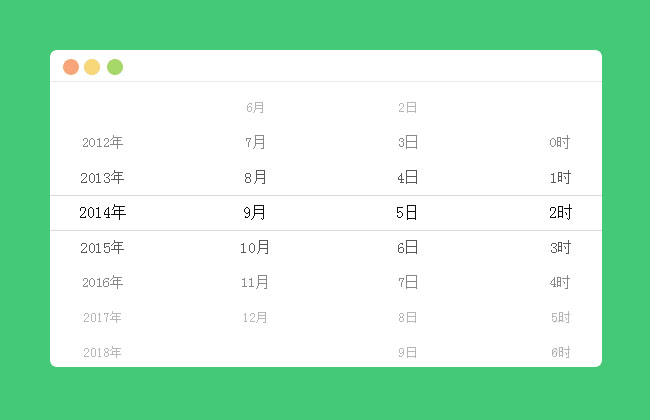
Task: Click the green window dot
Action: coord(115,67)
